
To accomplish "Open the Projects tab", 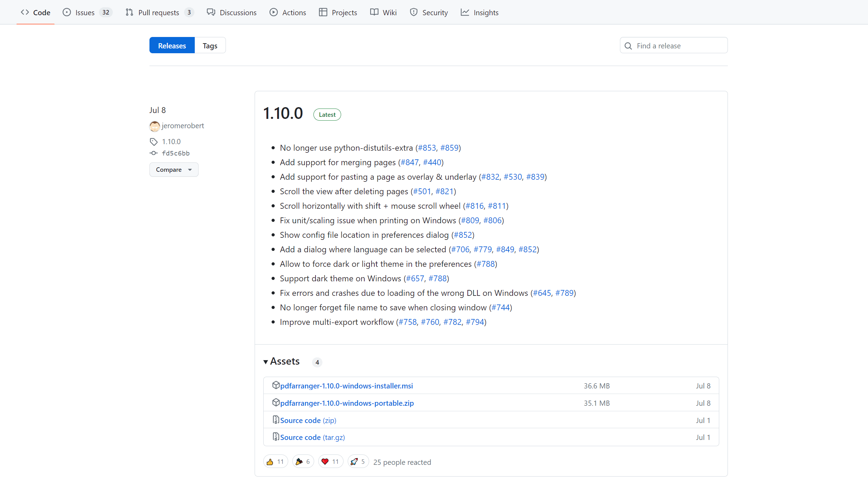I will point(338,12).
